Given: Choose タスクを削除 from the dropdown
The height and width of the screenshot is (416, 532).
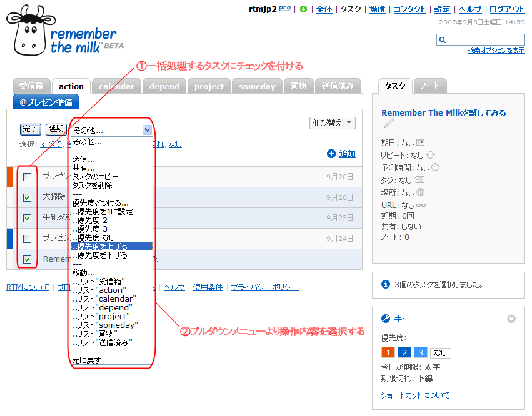Looking at the screenshot, I should 112,186.
